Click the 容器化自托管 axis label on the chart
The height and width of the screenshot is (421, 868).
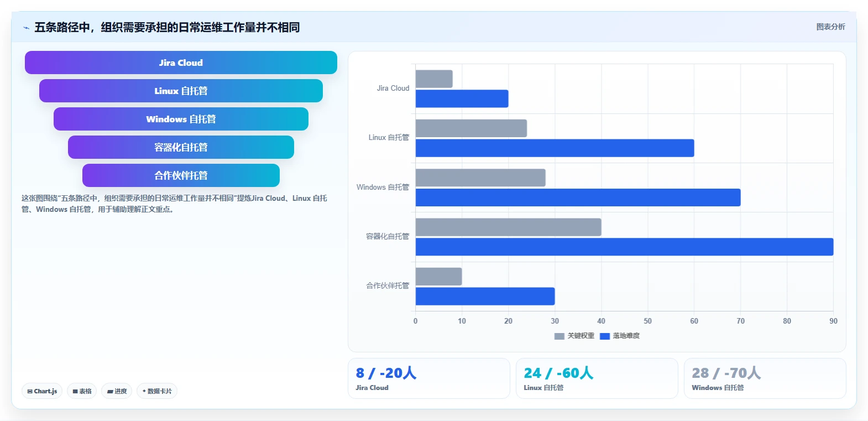pyautogui.click(x=388, y=236)
